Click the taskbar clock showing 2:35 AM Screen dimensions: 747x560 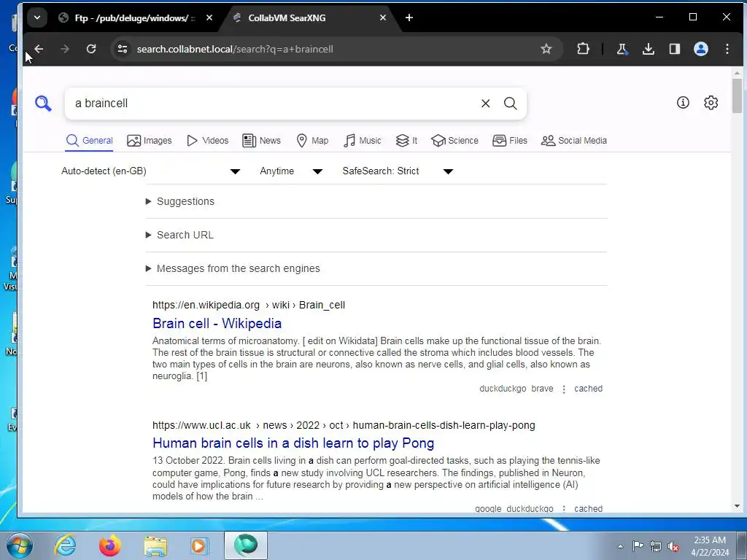pos(710,546)
